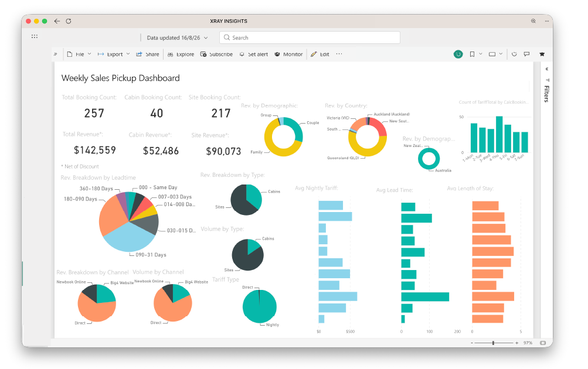Click Explore in the toolbar
Viewport: 588px width, 369px height.
click(x=181, y=54)
